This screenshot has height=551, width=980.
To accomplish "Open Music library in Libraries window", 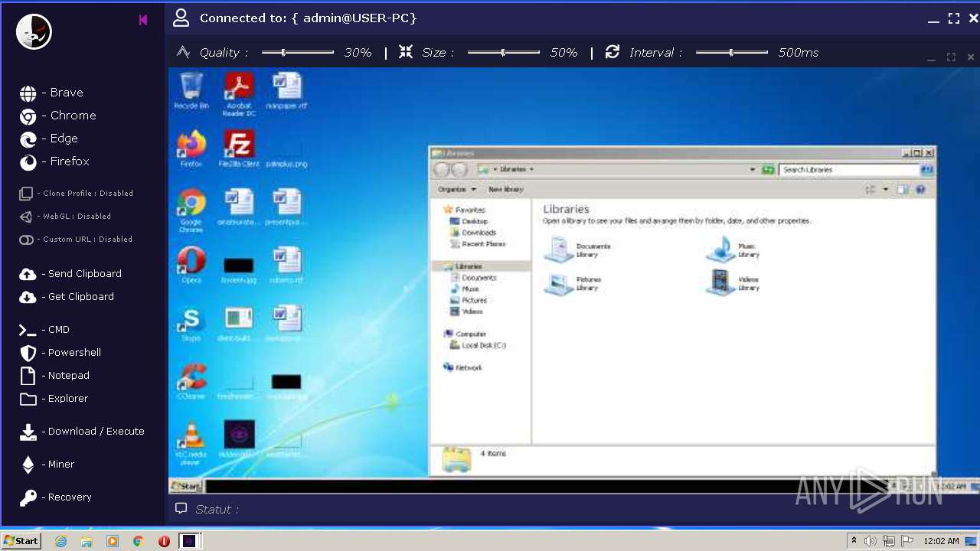I will tap(733, 250).
